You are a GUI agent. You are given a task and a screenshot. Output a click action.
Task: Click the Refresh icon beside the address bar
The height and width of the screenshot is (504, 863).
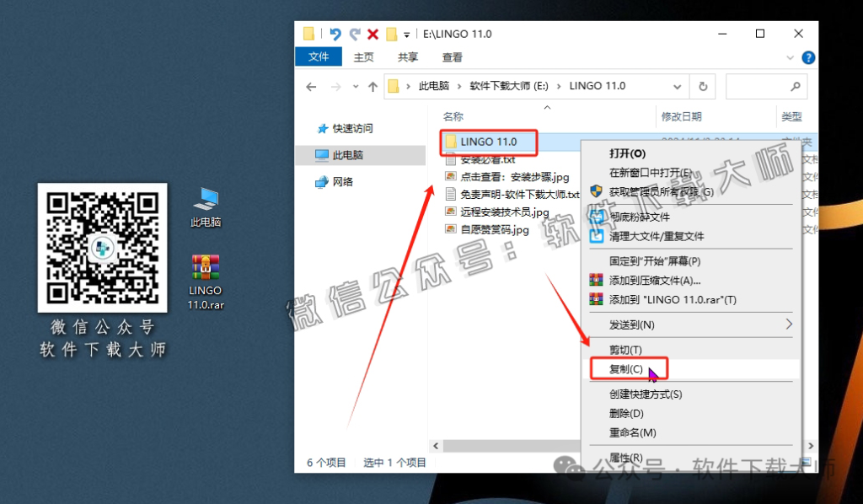(702, 85)
